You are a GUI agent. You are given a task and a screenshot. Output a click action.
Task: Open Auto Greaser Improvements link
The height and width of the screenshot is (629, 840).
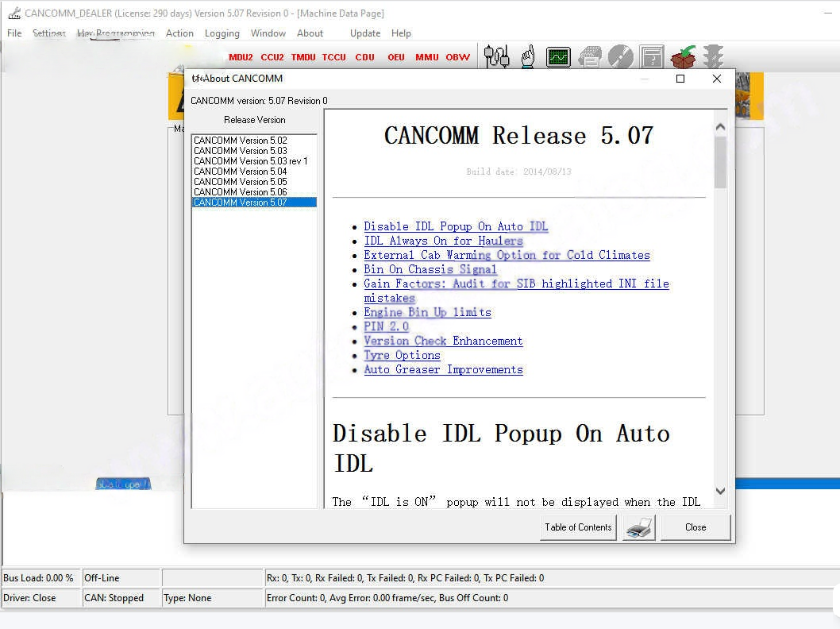[x=443, y=369]
